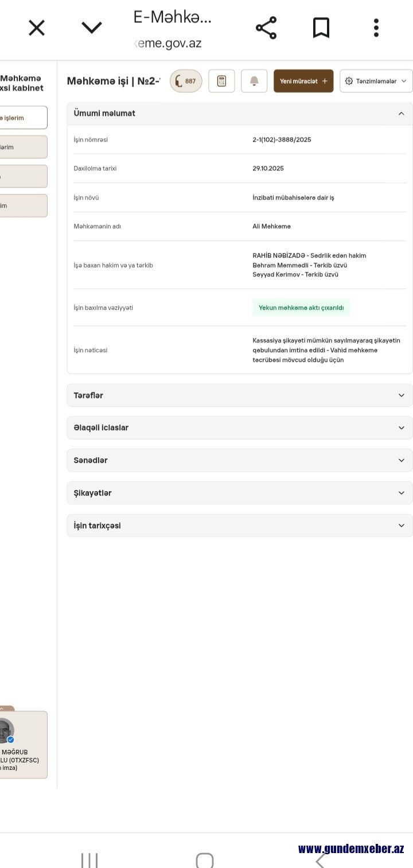413x868 pixels.
Task: Open the three-dot browser menu
Action: click(376, 28)
